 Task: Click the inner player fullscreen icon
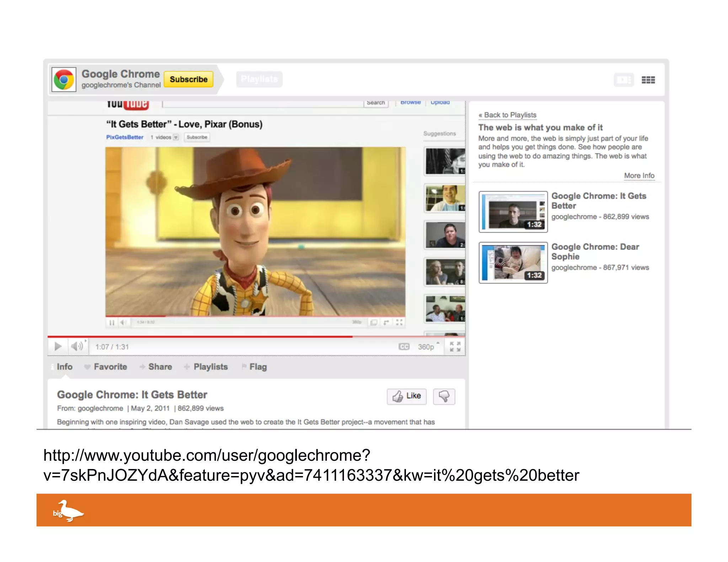click(x=399, y=322)
